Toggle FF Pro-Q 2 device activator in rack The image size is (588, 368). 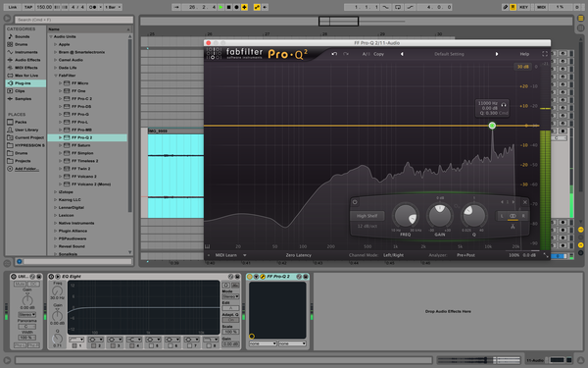click(250, 277)
